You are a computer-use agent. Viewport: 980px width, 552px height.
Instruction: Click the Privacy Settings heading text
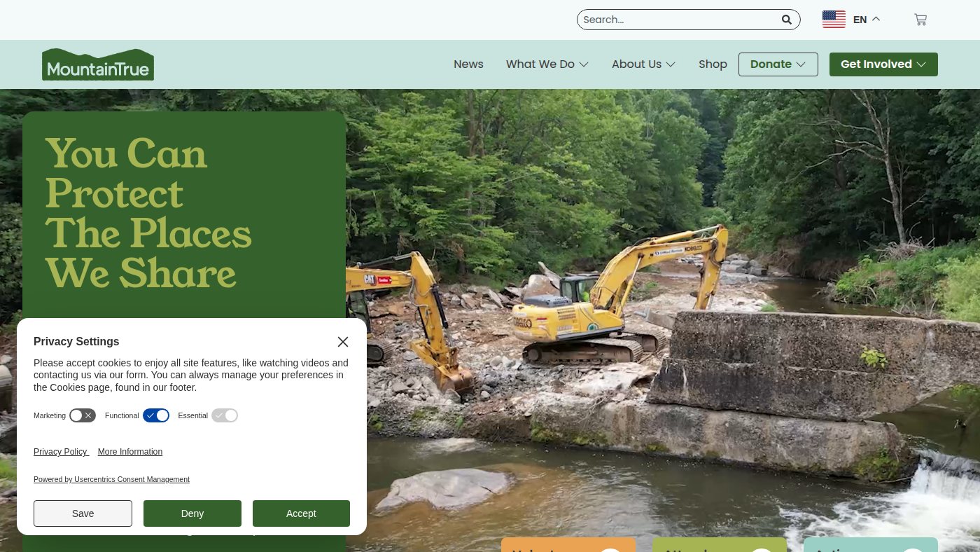point(76,341)
